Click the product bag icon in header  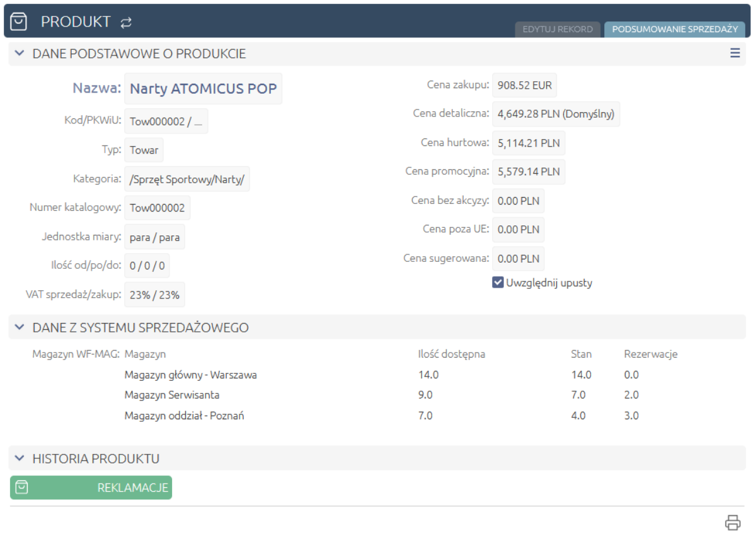point(20,21)
